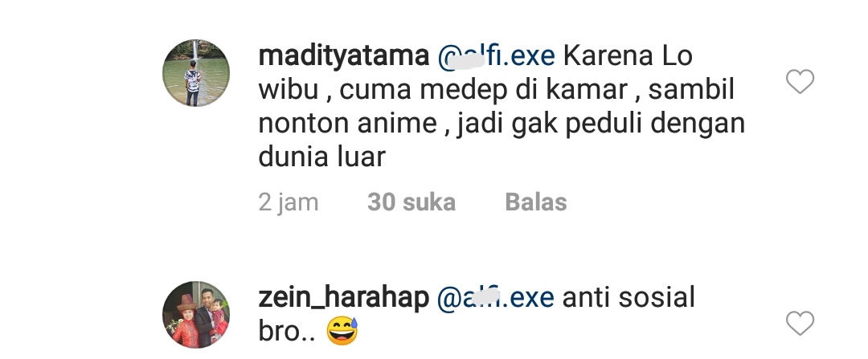
Task: Open zein_harahap's family profile picture
Action: 196,314
